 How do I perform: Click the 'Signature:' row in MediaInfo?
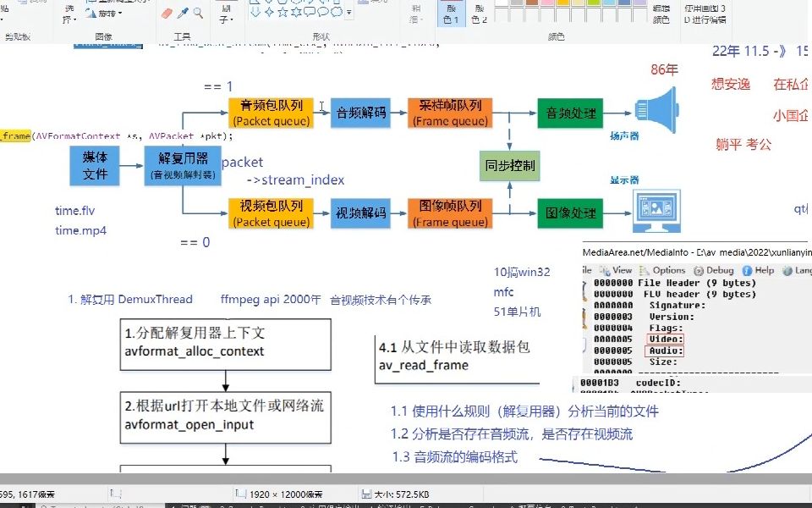tap(650, 306)
